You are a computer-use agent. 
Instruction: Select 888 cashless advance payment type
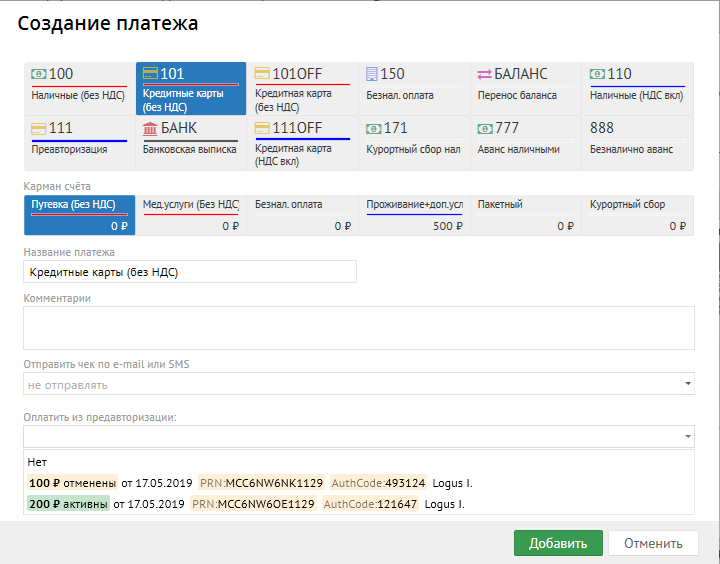coord(638,142)
